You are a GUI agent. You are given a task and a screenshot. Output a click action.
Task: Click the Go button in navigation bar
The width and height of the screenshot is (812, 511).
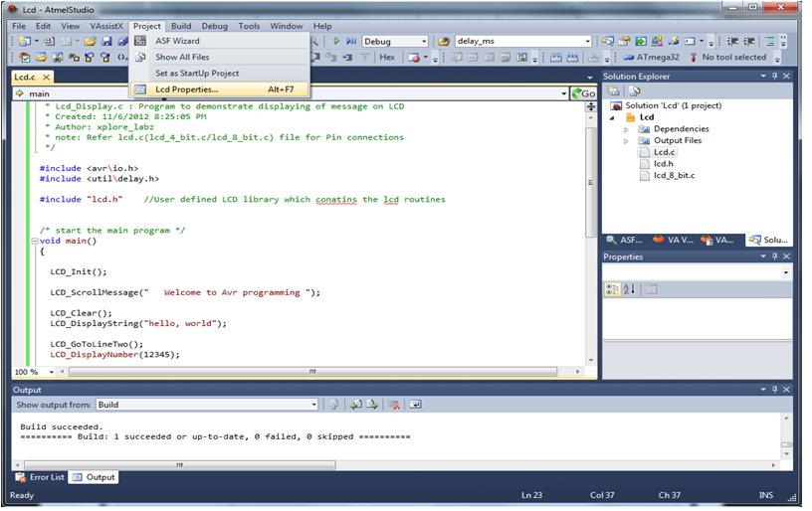click(583, 93)
